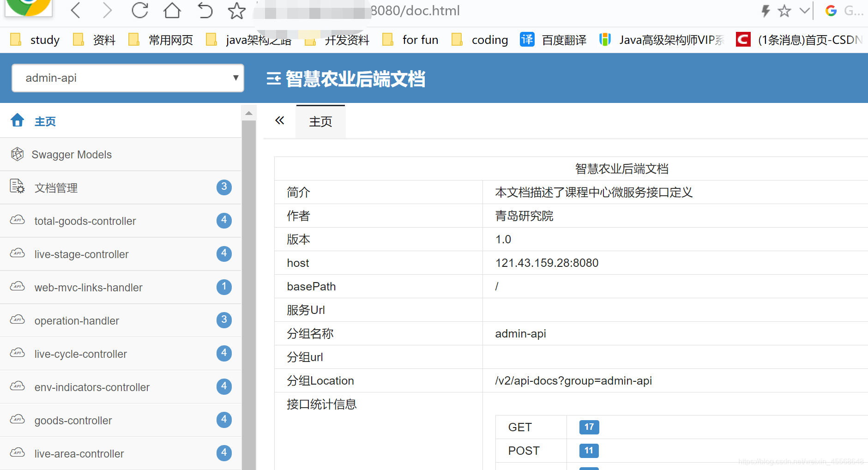Viewport: 868px width, 470px height.
Task: Click the star icon near lightning bolt
Action: click(784, 11)
